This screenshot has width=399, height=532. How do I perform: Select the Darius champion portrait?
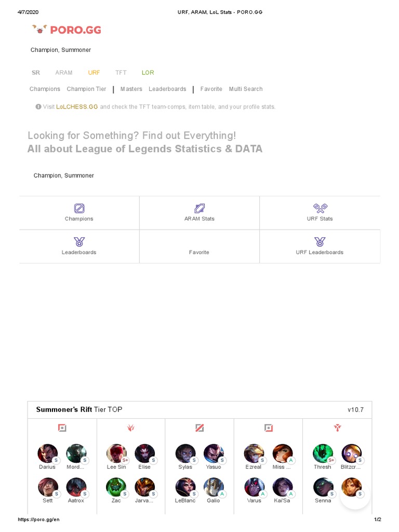(x=47, y=454)
